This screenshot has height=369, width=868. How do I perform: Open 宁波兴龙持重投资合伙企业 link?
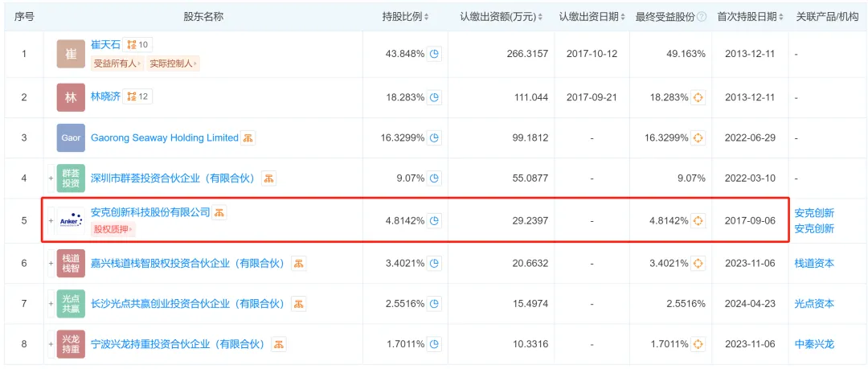[x=178, y=345]
